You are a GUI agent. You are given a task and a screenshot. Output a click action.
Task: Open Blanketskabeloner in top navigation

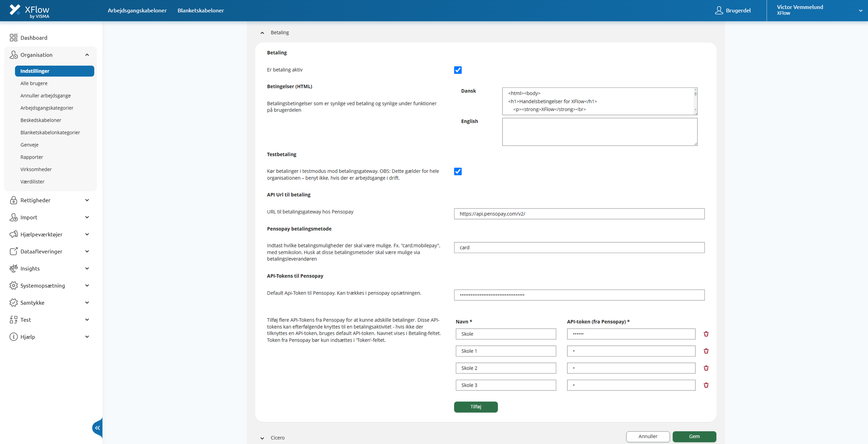201,10
